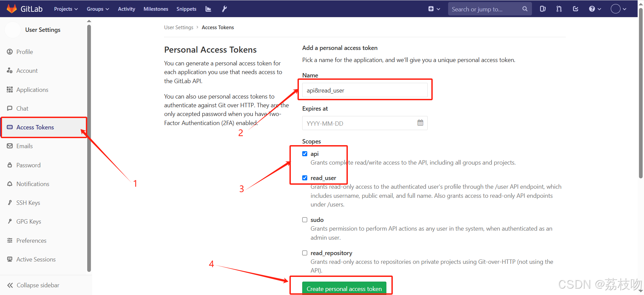
Task: Click the page vertical scrollbar
Action: pyautogui.click(x=641, y=94)
